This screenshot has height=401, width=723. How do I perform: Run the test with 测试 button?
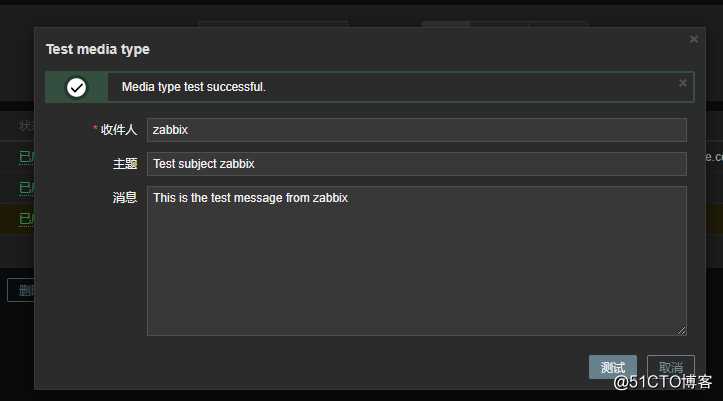[x=612, y=367]
